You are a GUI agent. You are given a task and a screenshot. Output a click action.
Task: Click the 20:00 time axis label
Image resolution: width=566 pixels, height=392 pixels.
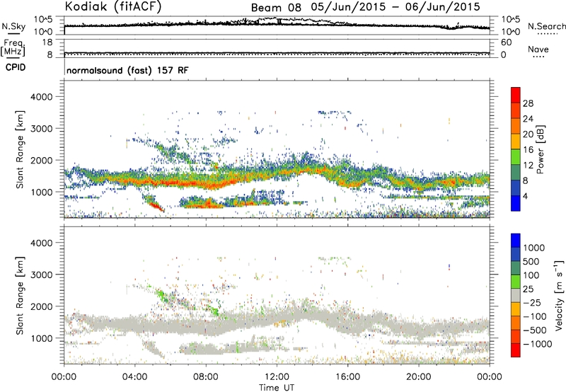pyautogui.click(x=419, y=377)
